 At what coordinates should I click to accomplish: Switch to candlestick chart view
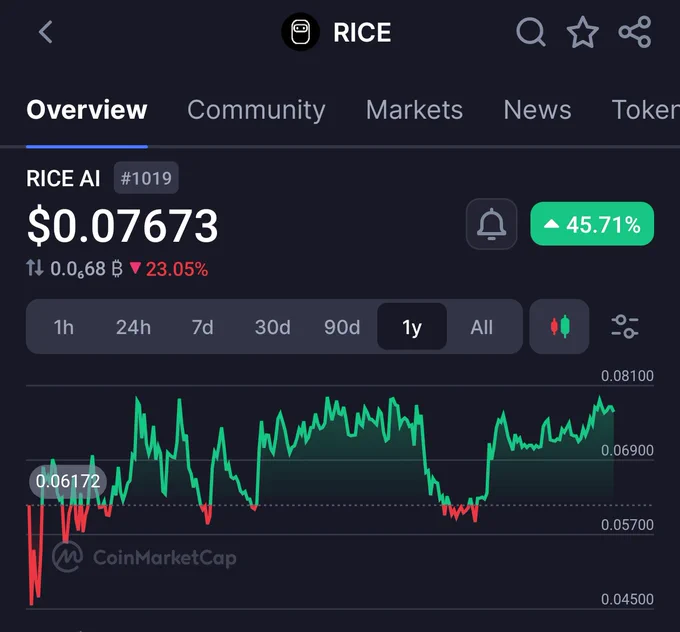click(x=559, y=326)
